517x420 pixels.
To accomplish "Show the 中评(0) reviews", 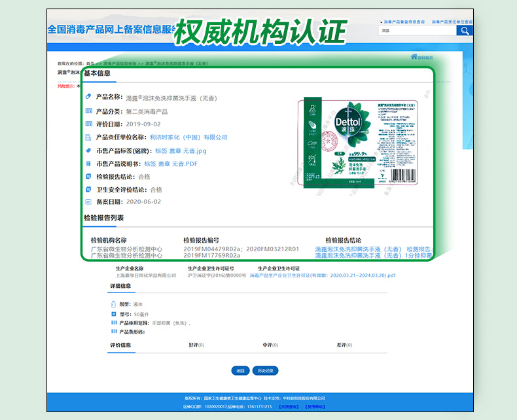I will click(x=270, y=345).
